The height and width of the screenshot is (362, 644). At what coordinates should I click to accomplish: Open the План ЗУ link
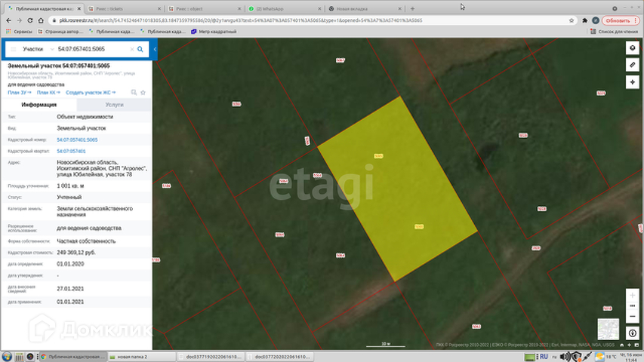click(x=20, y=92)
